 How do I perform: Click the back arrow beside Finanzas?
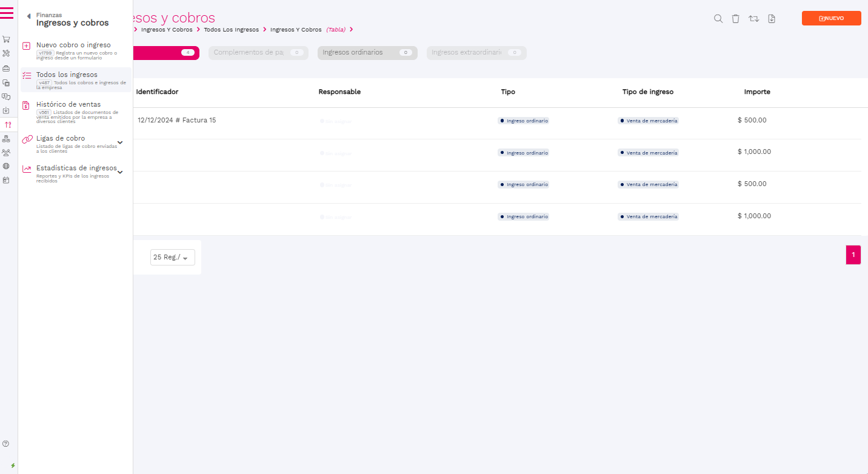coord(28,16)
